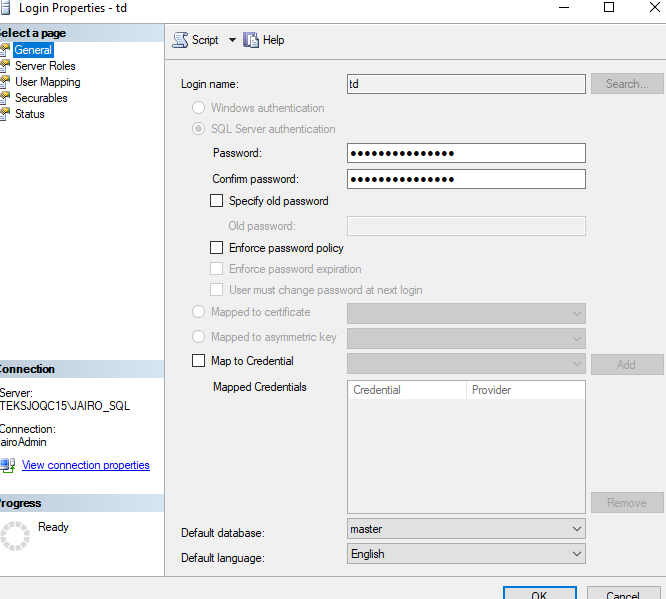Confirm with the OK button
Image resolution: width=666 pixels, height=599 pixels.
[539, 593]
